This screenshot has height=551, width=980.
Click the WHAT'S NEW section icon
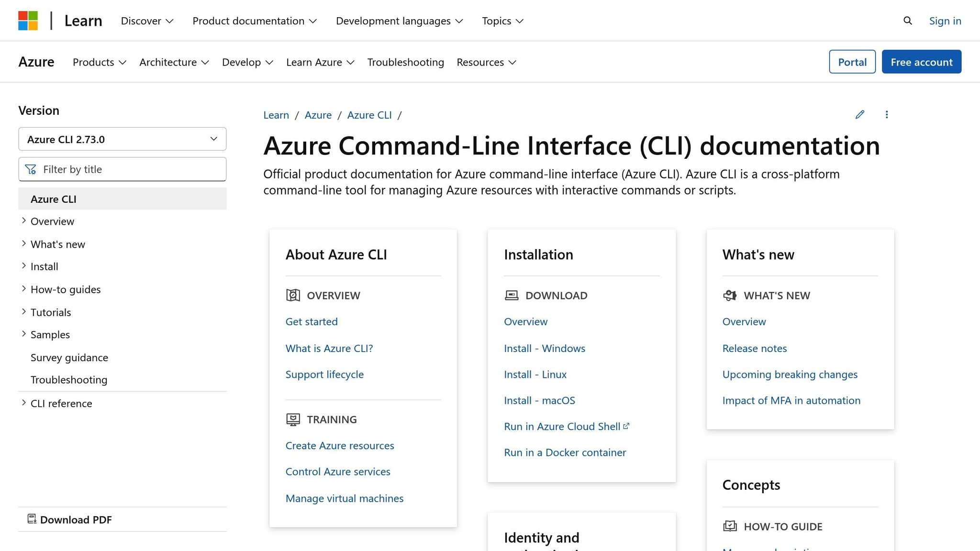tap(730, 295)
